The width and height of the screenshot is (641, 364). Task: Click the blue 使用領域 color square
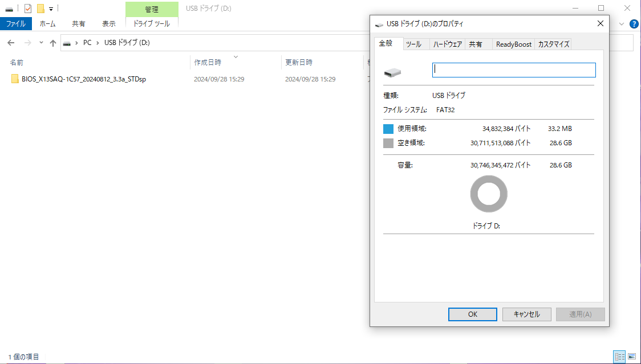[388, 129]
